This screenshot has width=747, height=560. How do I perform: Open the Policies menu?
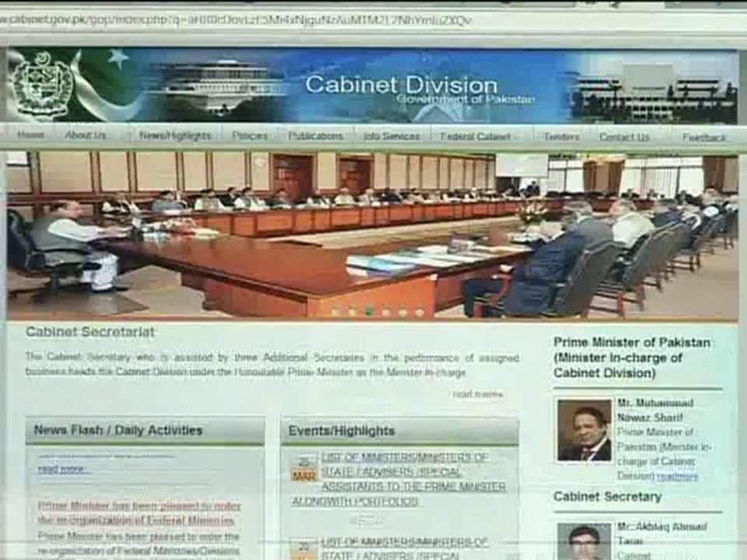(x=250, y=135)
